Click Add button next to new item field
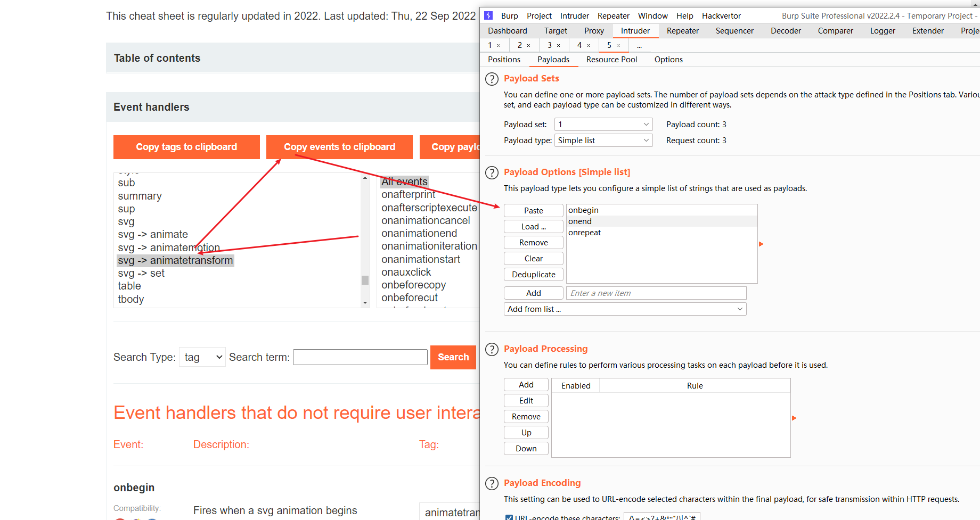This screenshot has height=520, width=980. coord(533,293)
